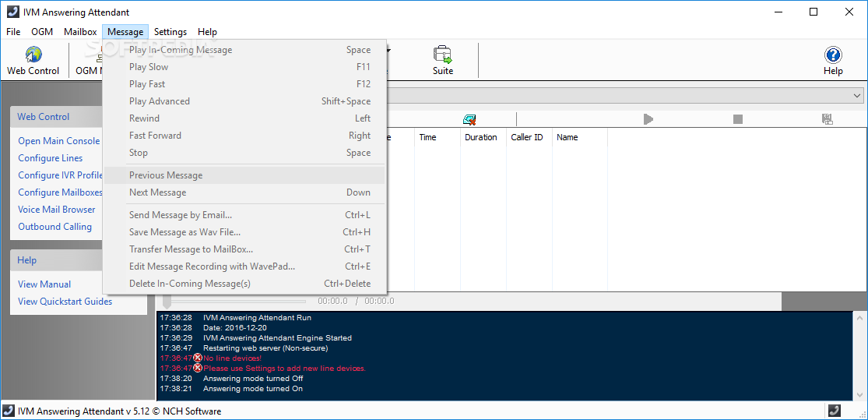Screen dimensions: 868x420
Task: Open Configure Lines link
Action: [x=51, y=158]
